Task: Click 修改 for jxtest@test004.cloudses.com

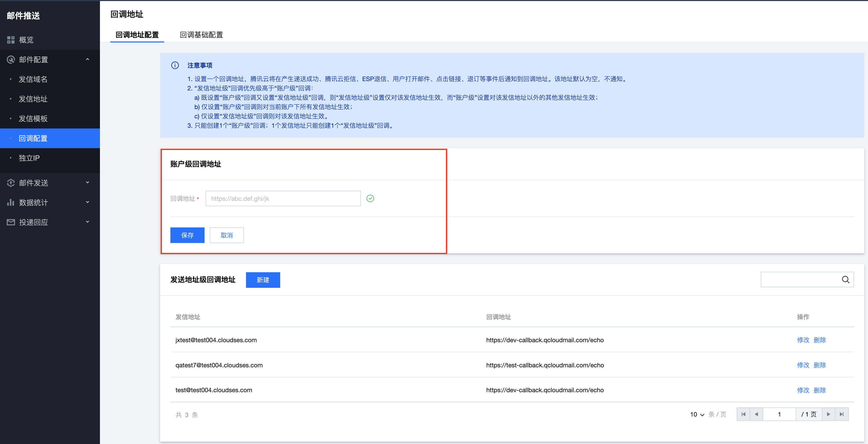Action: pyautogui.click(x=803, y=340)
